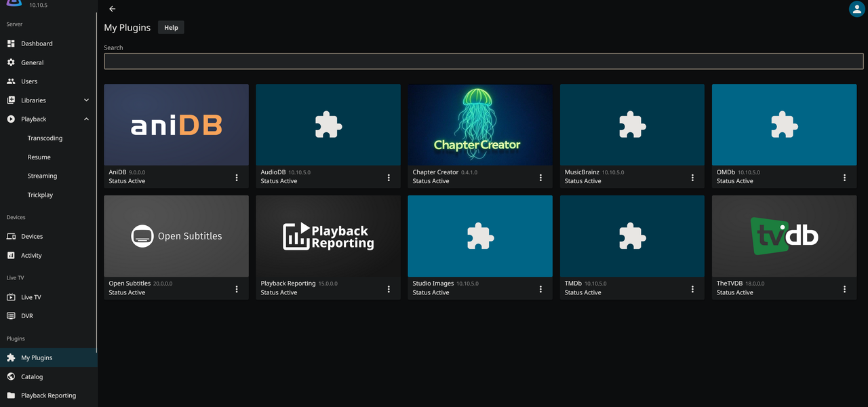The image size is (868, 407).
Task: Click the Playback Reporting folder icon
Action: tap(11, 395)
